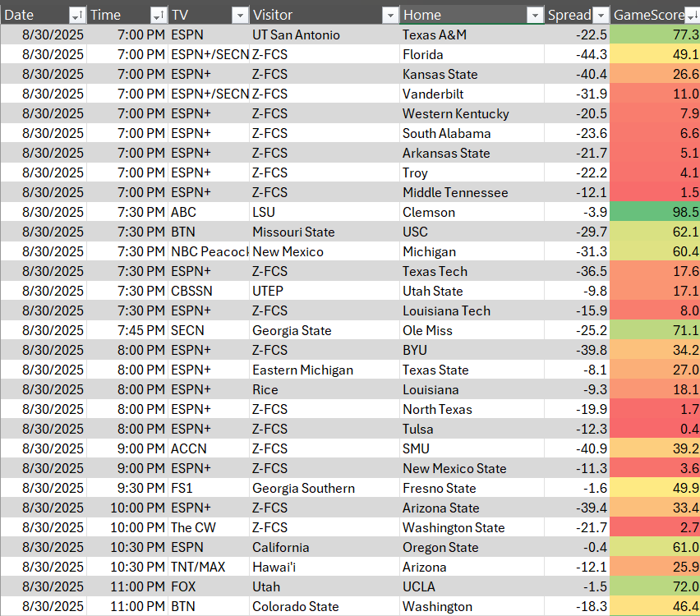The height and width of the screenshot is (616, 700).
Task: Select the Clemson home team cell
Action: pyautogui.click(x=472, y=212)
